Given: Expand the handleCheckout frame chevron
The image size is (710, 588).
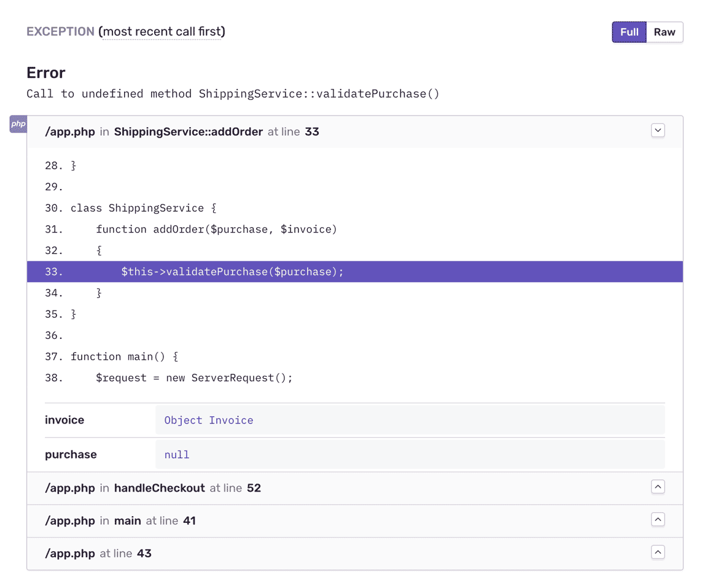Looking at the screenshot, I should tap(658, 487).
